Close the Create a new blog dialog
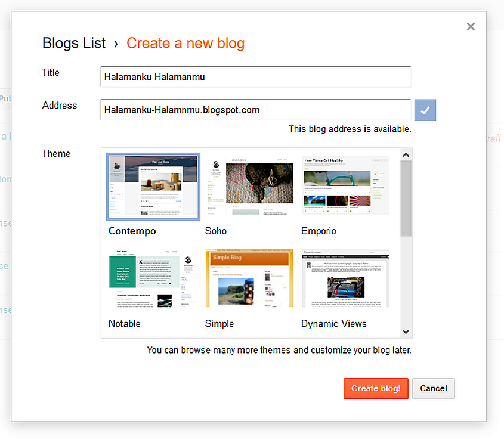The width and height of the screenshot is (504, 440). pos(471,26)
